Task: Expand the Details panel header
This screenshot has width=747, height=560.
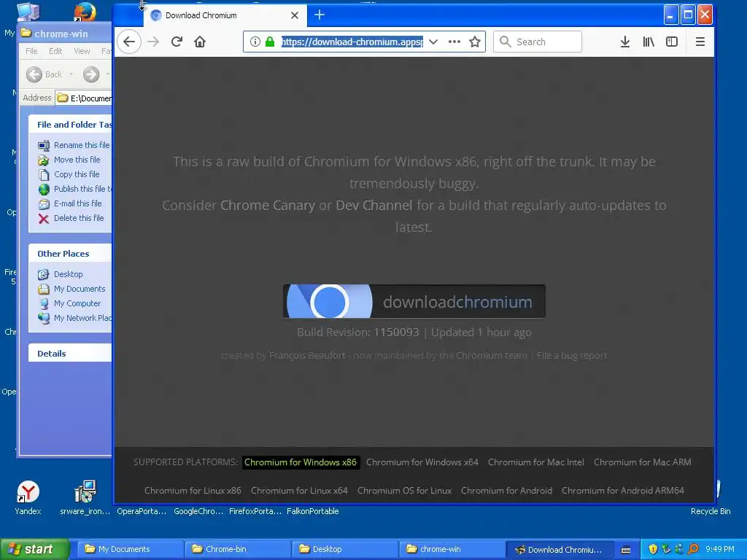Action: tap(70, 354)
